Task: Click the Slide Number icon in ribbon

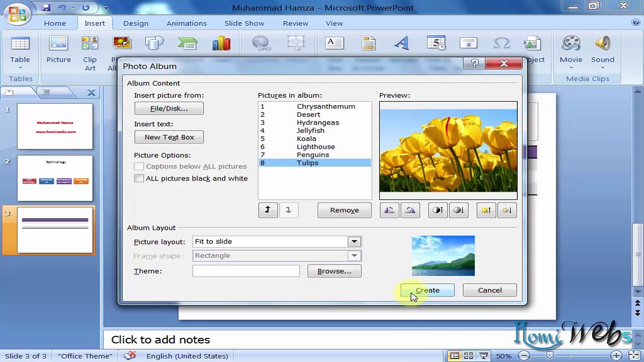Action: (468, 44)
